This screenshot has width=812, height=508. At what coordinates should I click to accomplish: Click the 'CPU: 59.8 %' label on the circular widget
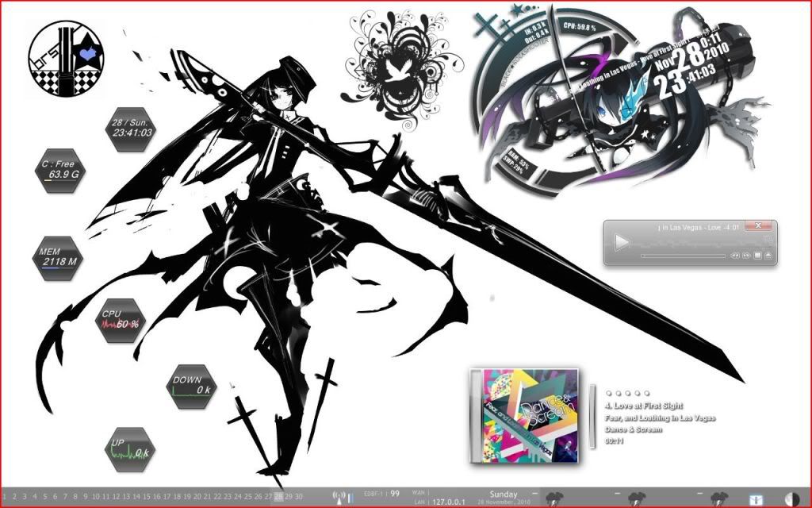(580, 27)
